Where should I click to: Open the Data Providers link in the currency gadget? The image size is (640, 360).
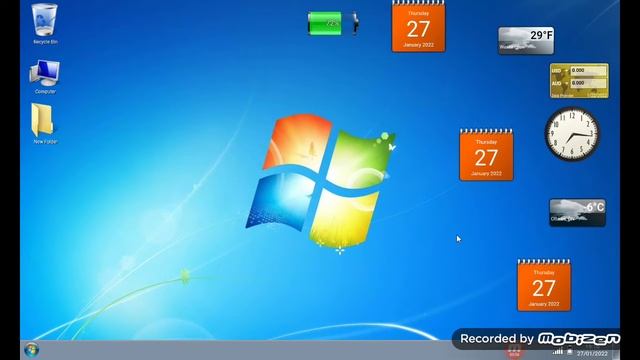pyautogui.click(x=562, y=96)
